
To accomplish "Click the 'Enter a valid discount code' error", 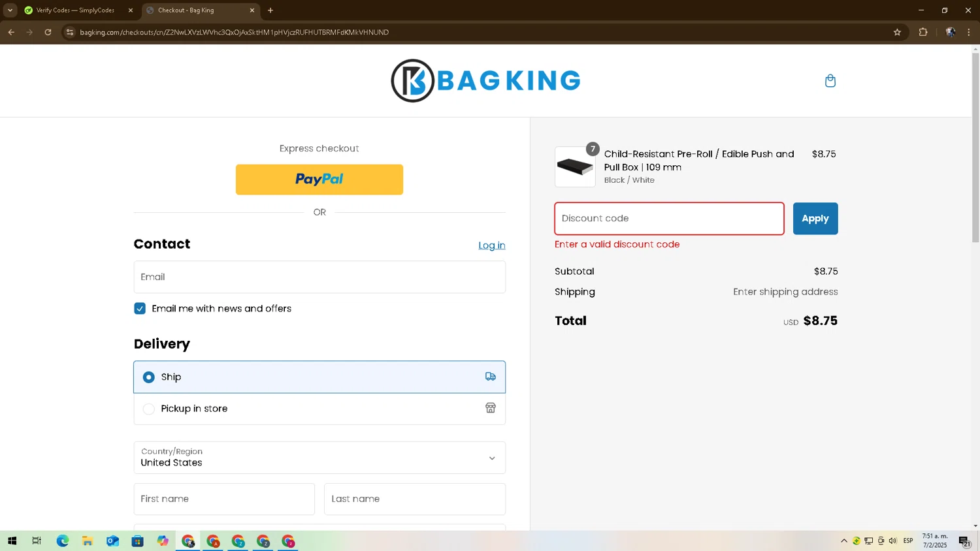I will coord(617,244).
